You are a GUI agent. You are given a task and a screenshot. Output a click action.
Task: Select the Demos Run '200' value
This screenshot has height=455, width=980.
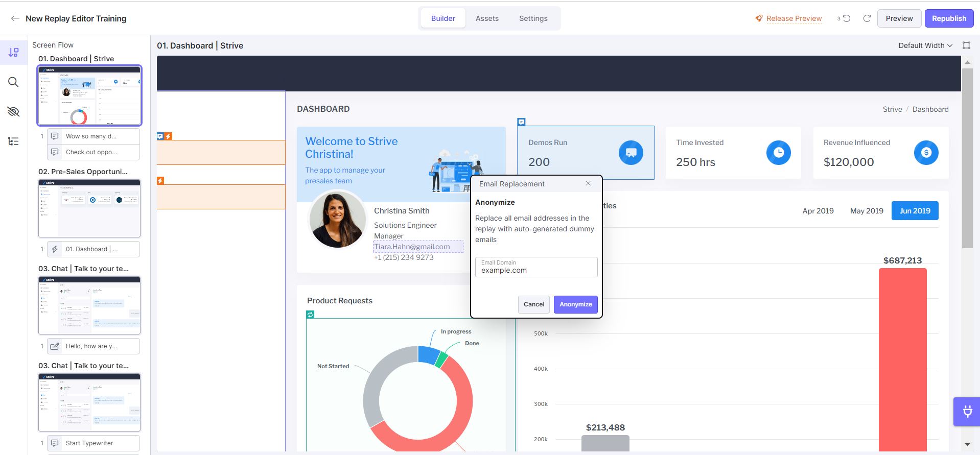point(539,162)
